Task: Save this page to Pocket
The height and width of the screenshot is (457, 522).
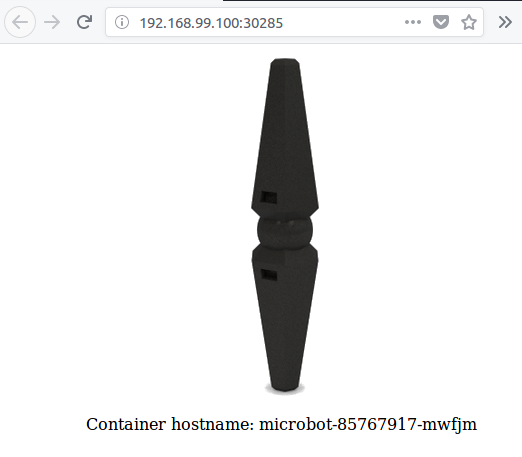Action: (441, 22)
